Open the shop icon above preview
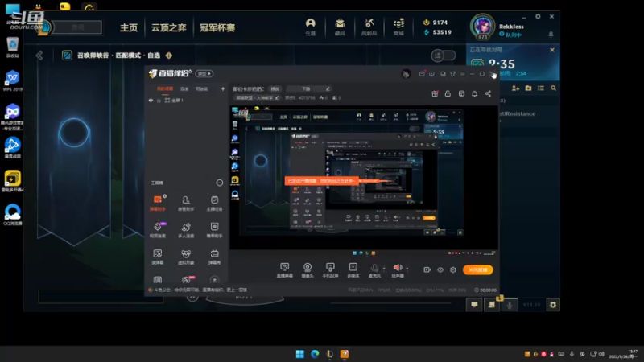The image size is (644, 362). [461, 93]
